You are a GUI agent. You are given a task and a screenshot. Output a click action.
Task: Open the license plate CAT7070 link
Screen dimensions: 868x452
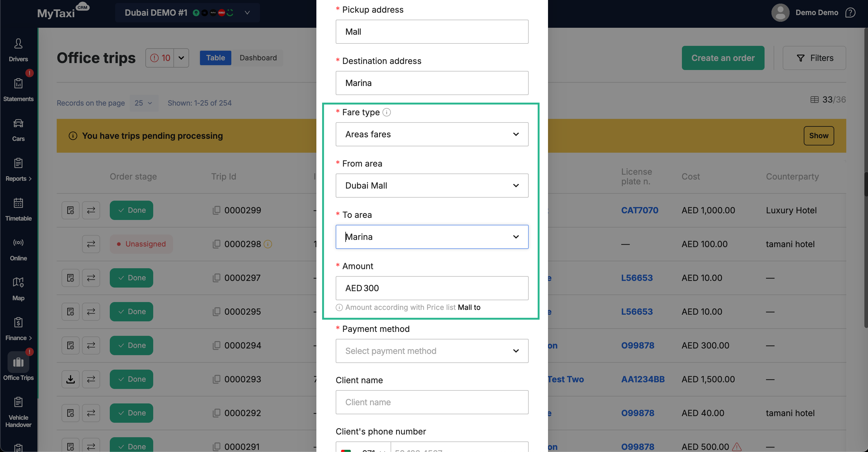639,210
